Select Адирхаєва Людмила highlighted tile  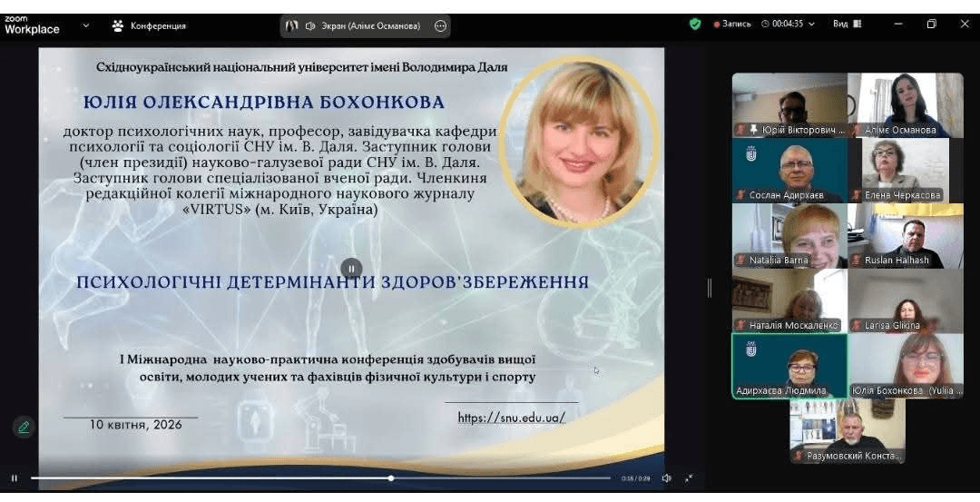[790, 366]
